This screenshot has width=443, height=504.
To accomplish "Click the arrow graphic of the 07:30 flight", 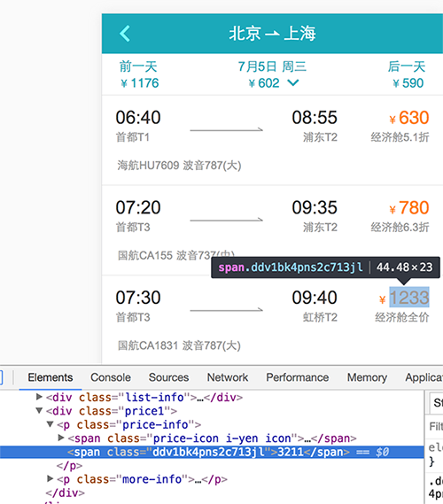I will [x=227, y=310].
